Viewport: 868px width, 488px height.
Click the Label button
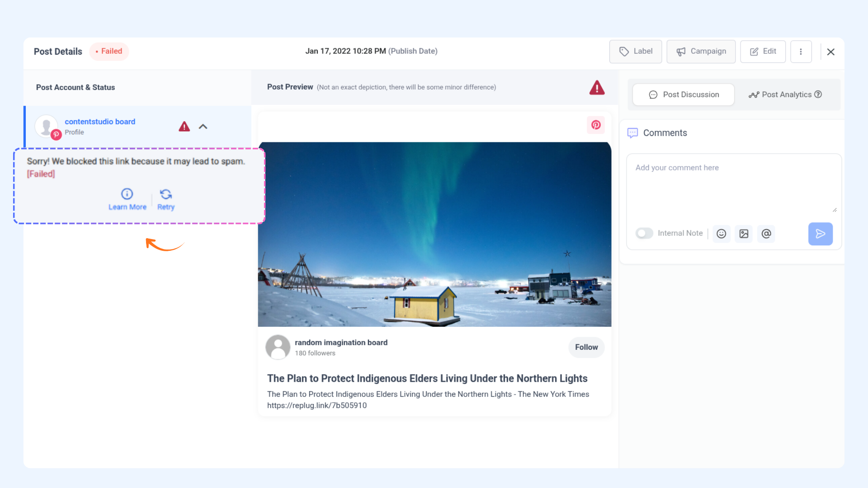coord(635,52)
